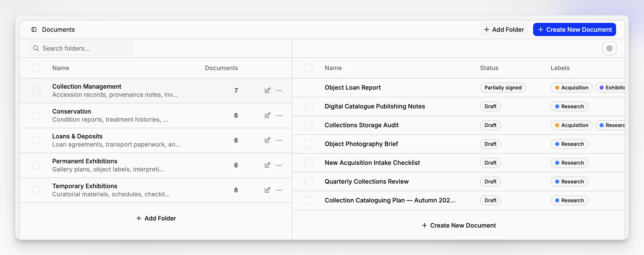Edit the Conservation folder
Screen dimensions: 644x255
(x=267, y=115)
